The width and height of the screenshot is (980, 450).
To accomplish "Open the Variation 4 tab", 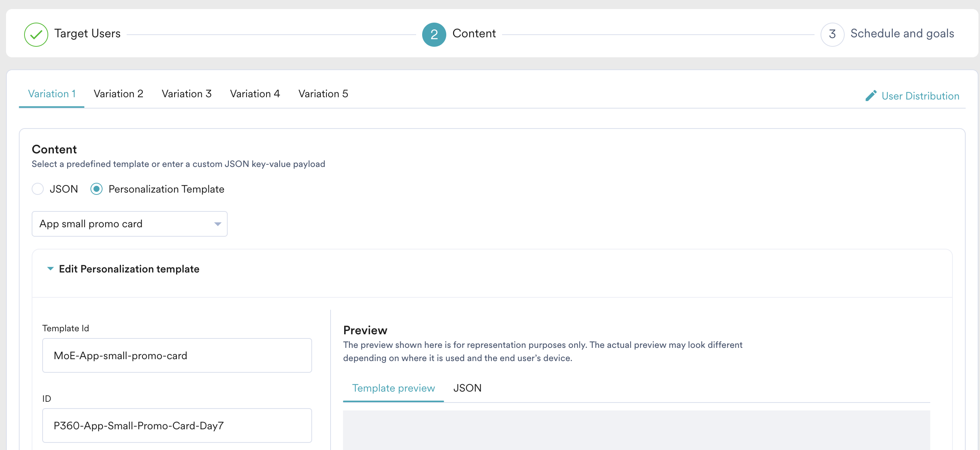I will 255,94.
